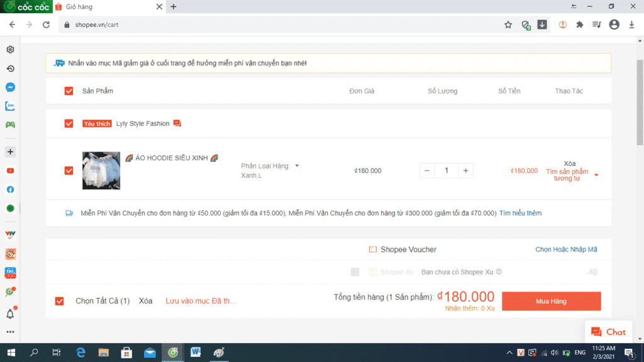Open the Shopee Chat button
Image resolution: width=644 pixels, height=362 pixels.
tap(608, 332)
